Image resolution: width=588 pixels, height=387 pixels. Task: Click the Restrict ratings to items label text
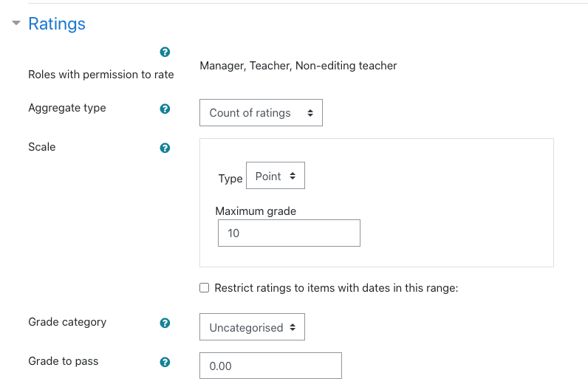tap(336, 288)
